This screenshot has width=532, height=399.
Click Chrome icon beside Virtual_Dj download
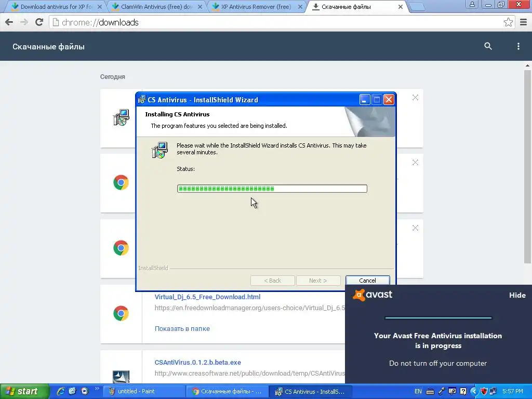[x=121, y=313]
